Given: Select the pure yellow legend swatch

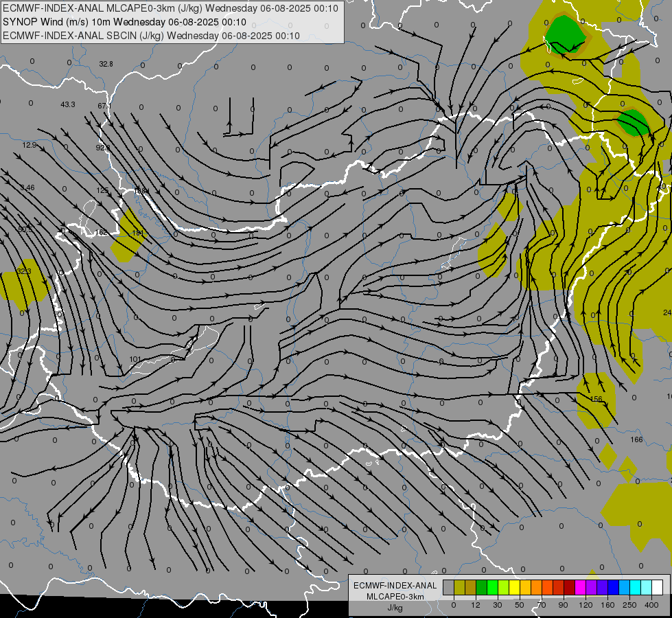Looking at the screenshot, I should pos(514,587).
